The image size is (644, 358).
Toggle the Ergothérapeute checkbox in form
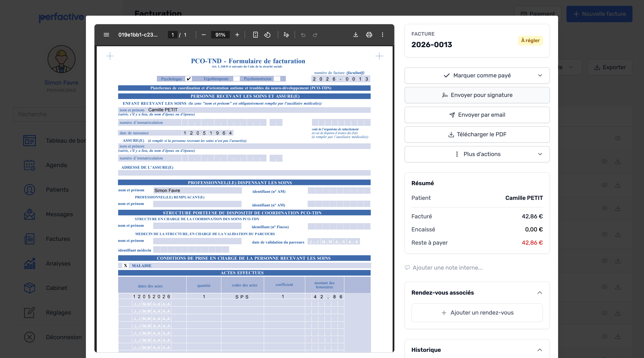[x=236, y=79]
